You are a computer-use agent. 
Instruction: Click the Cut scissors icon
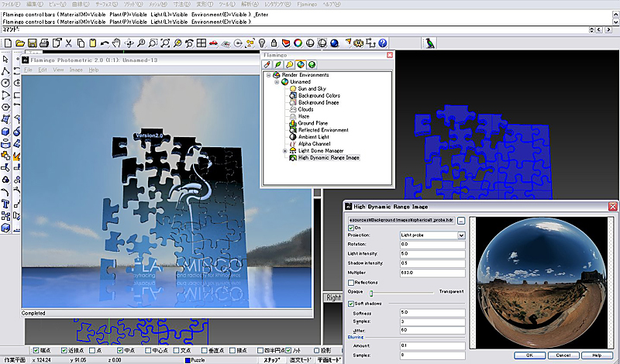tap(69, 43)
